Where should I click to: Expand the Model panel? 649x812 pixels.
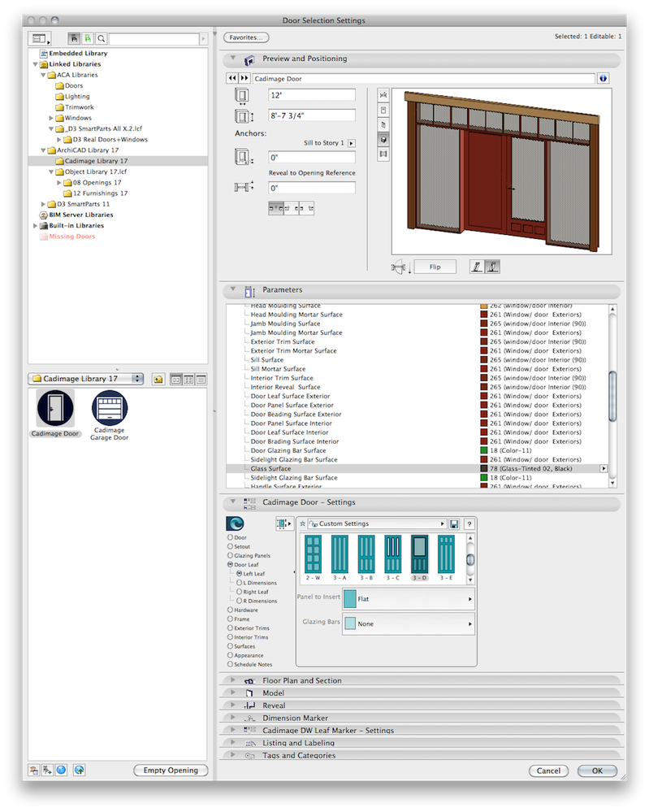(233, 692)
